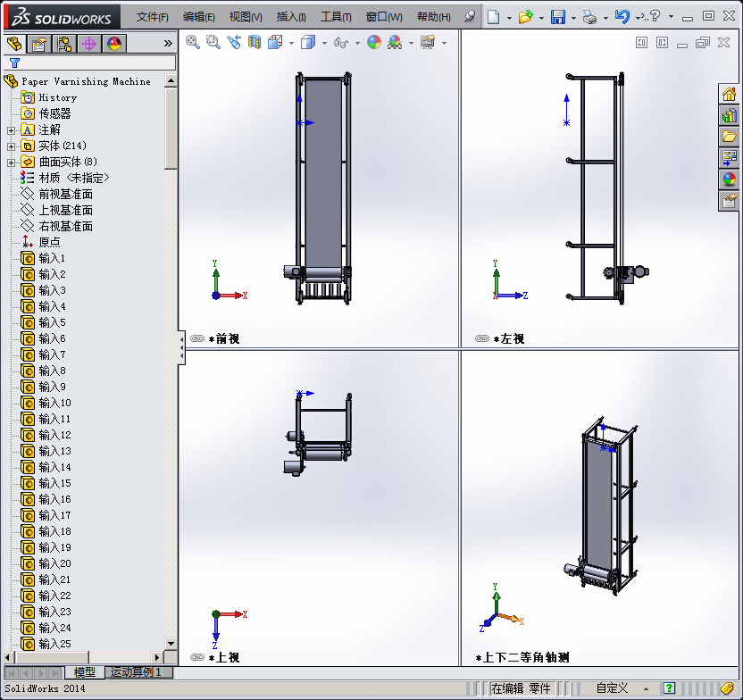Screen dimensions: 743x700
Task: Select the 前视基准面 plane
Action: pos(65,194)
